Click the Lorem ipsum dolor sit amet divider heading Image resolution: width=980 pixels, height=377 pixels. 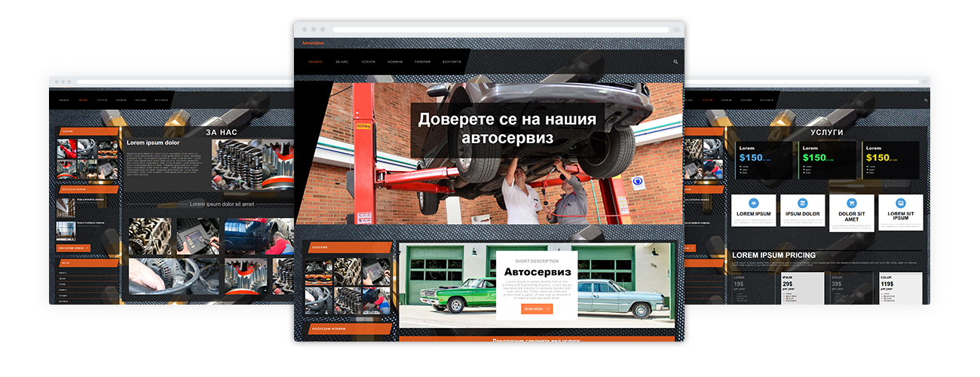[x=222, y=204]
